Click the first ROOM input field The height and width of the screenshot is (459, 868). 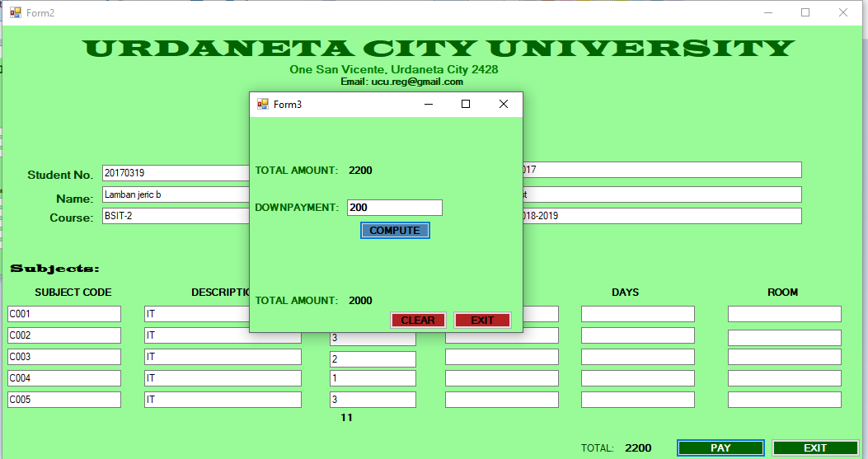(784, 314)
